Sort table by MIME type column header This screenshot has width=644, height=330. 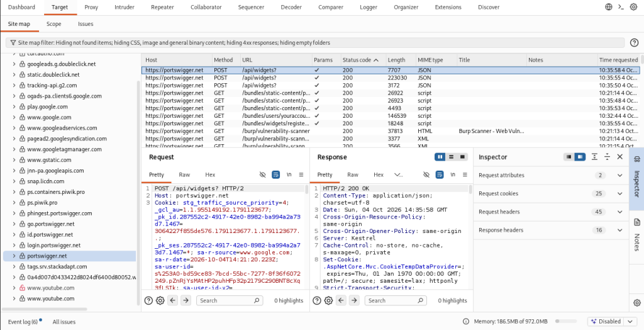pos(436,60)
